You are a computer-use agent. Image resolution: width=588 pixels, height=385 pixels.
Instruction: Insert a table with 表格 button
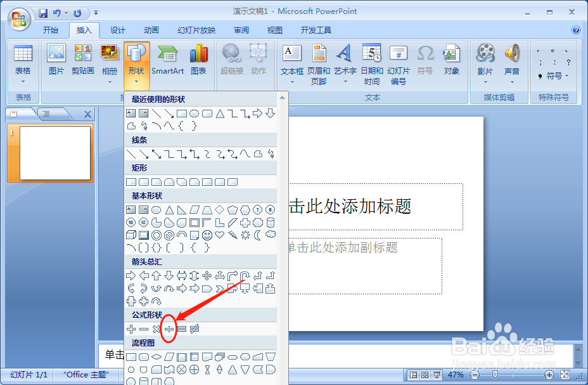pyautogui.click(x=23, y=64)
